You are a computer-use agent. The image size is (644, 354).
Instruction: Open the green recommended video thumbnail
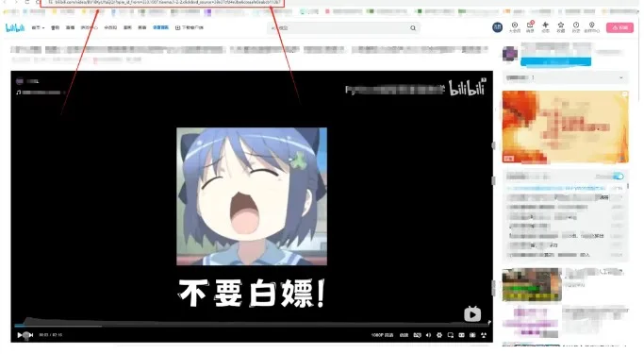(532, 284)
